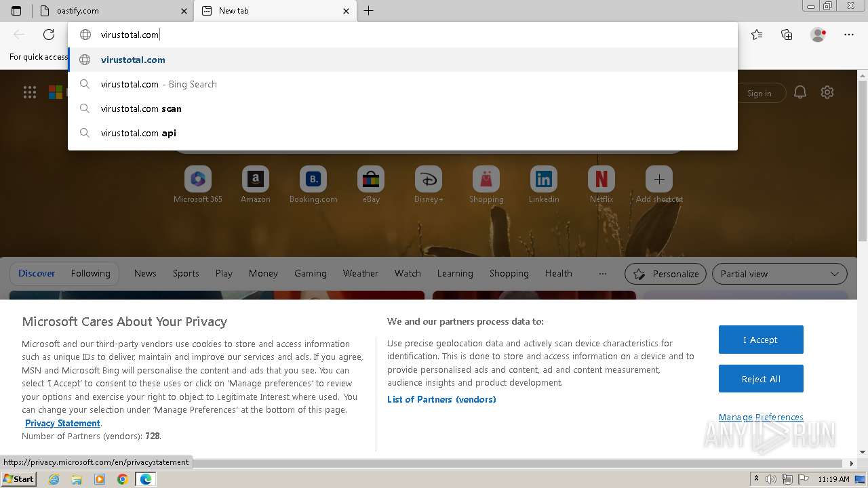The height and width of the screenshot is (488, 868).
Task: Open the Netflix shortcut
Action: tap(601, 184)
